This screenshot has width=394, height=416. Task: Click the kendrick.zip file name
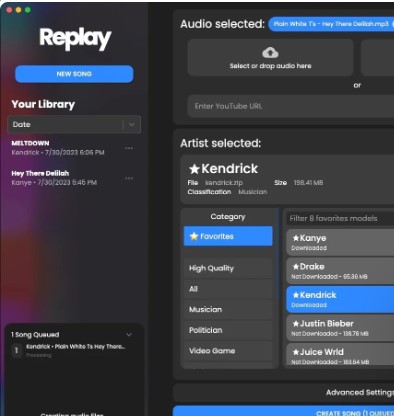[224, 183]
